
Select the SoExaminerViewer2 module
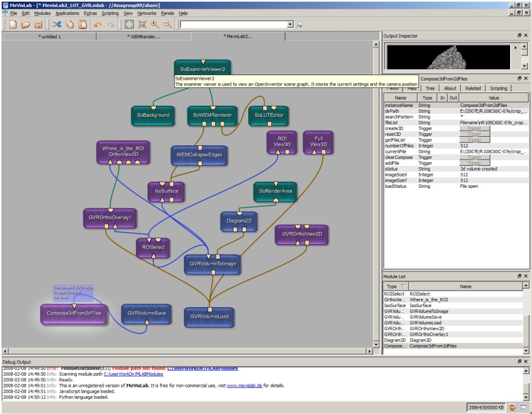(203, 69)
